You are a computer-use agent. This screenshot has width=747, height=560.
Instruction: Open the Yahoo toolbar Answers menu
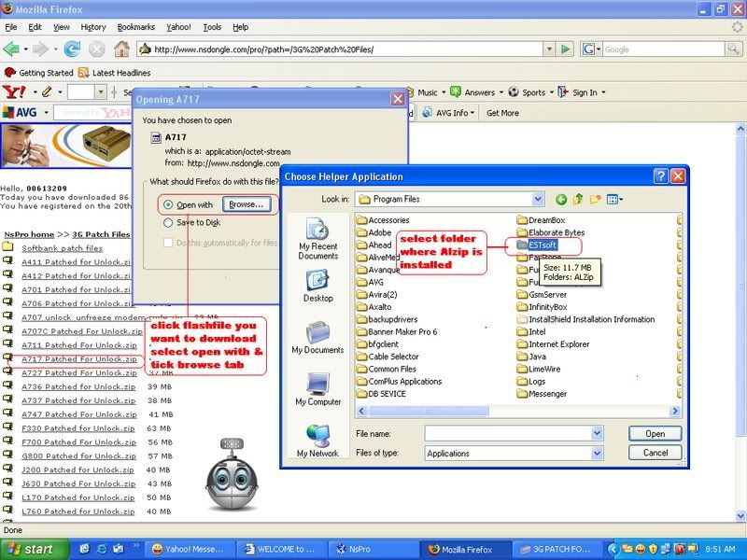click(x=474, y=92)
